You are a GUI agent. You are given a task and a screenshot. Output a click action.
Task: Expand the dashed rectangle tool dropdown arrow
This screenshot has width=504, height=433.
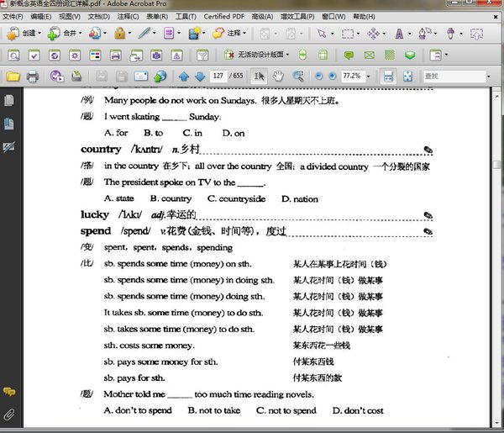[359, 34]
